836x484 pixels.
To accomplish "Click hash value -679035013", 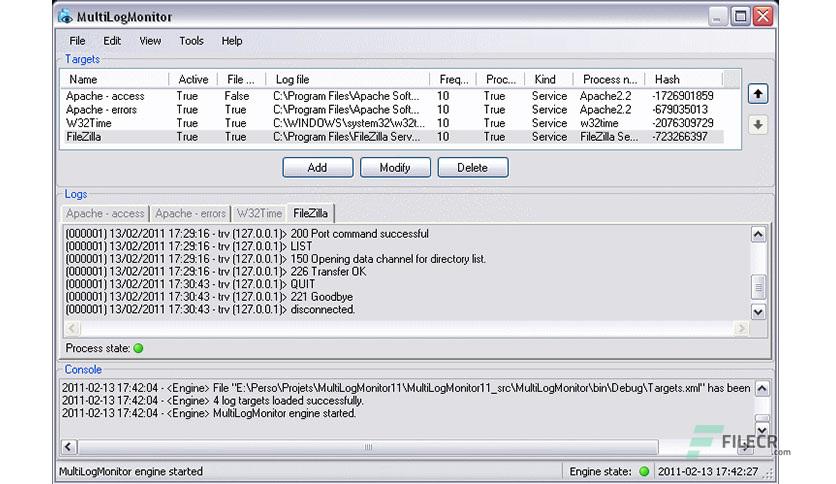I will pyautogui.click(x=680, y=110).
